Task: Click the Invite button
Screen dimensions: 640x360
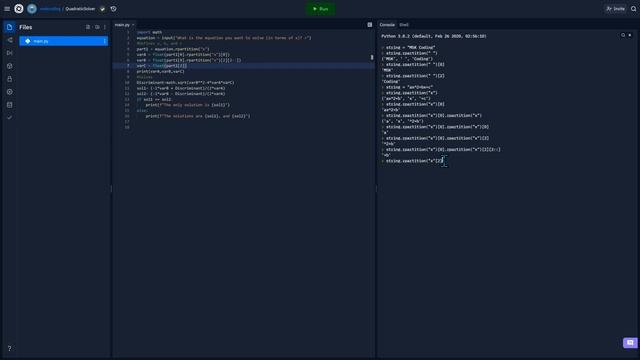Action: 616,9
